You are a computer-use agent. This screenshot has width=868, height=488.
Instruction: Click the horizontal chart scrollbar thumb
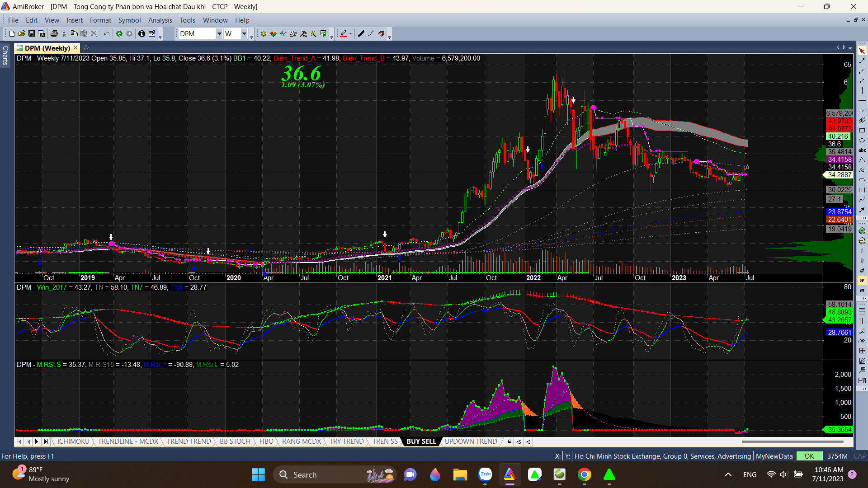point(793,442)
